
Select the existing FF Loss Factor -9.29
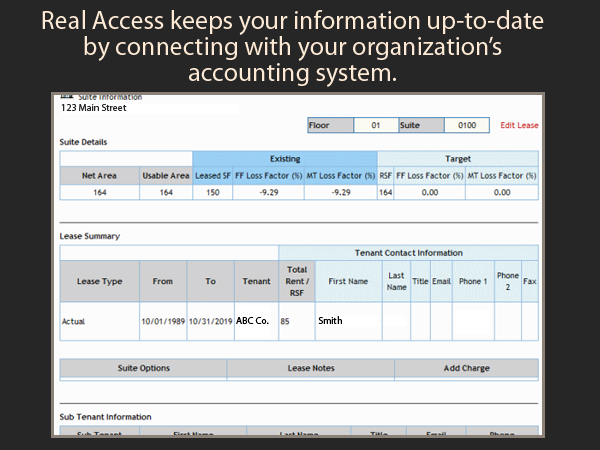[x=269, y=192]
